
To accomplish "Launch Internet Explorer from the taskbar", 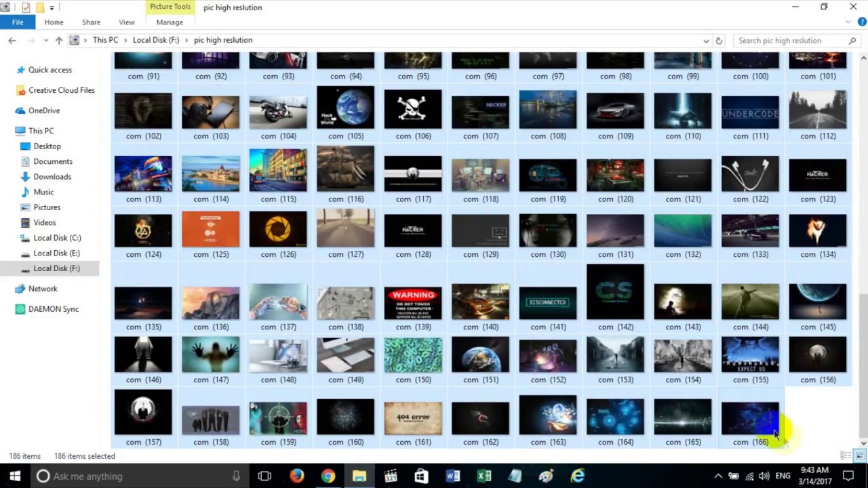I will pos(577,476).
